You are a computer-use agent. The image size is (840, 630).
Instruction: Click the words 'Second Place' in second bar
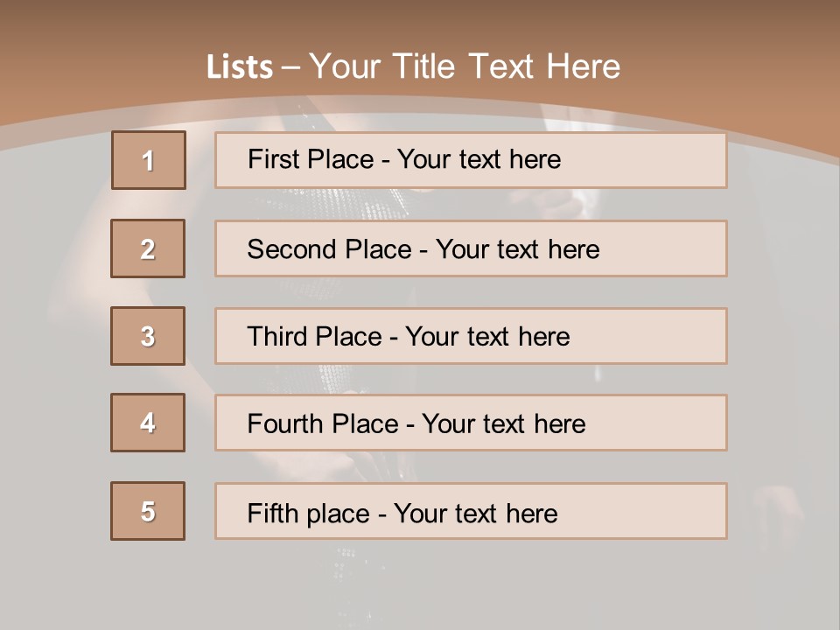(x=330, y=249)
